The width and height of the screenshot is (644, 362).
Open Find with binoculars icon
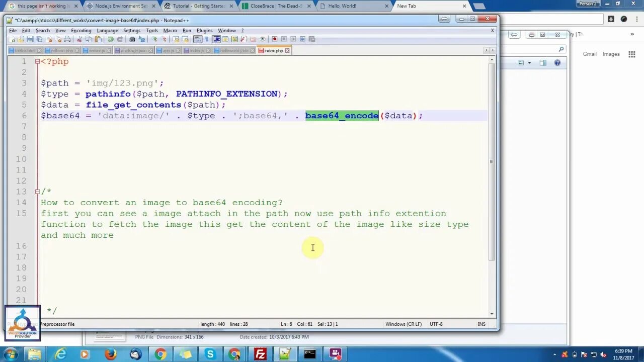pyautogui.click(x=132, y=39)
